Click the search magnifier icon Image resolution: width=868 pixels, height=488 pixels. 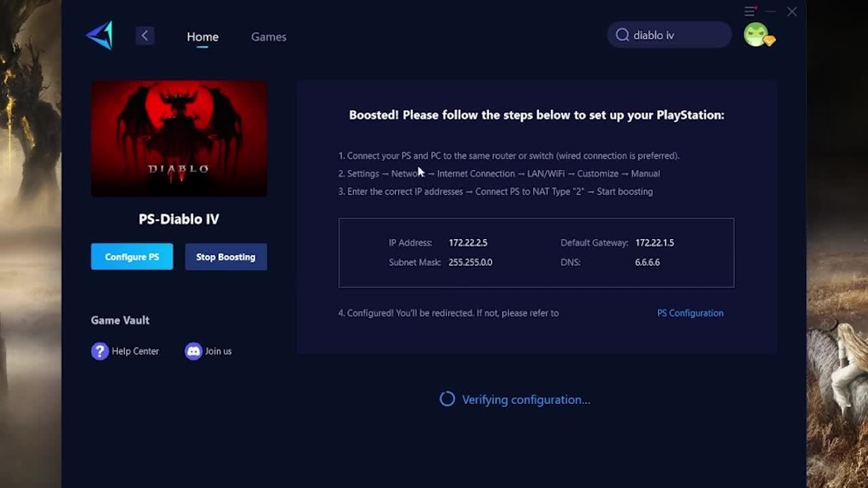coord(623,35)
